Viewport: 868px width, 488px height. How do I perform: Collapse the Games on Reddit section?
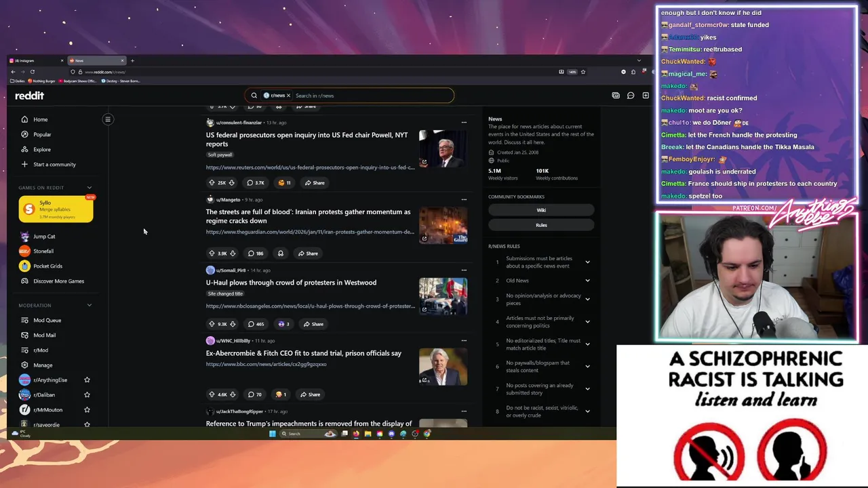pos(90,188)
